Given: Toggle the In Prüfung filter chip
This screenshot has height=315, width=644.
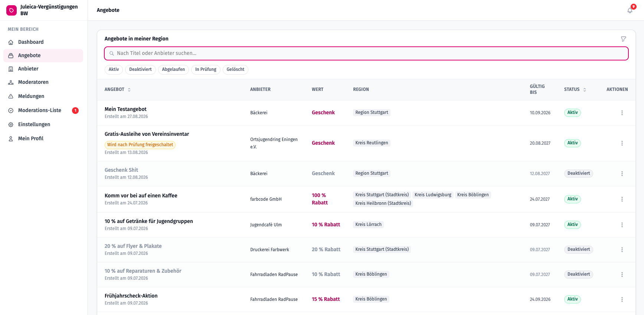Looking at the screenshot, I should click(x=206, y=69).
